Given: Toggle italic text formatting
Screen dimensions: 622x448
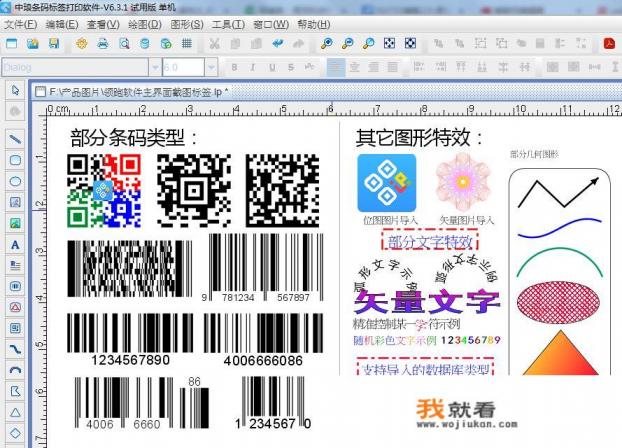Looking at the screenshot, I should pyautogui.click(x=251, y=67).
